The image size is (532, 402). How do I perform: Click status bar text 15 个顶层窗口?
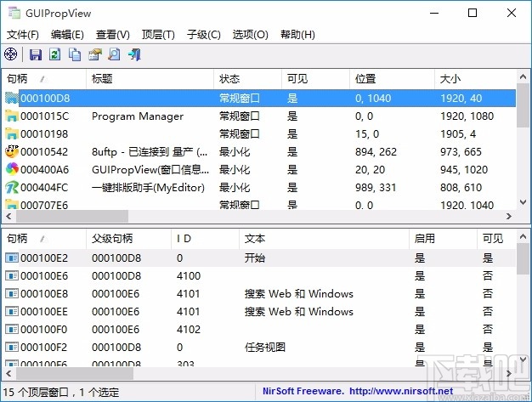(36, 392)
